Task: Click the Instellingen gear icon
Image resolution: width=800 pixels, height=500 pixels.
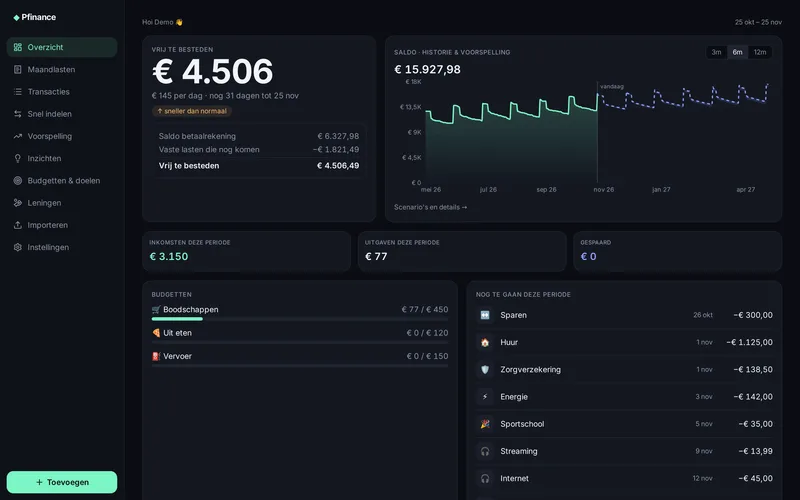Action: pyautogui.click(x=18, y=247)
